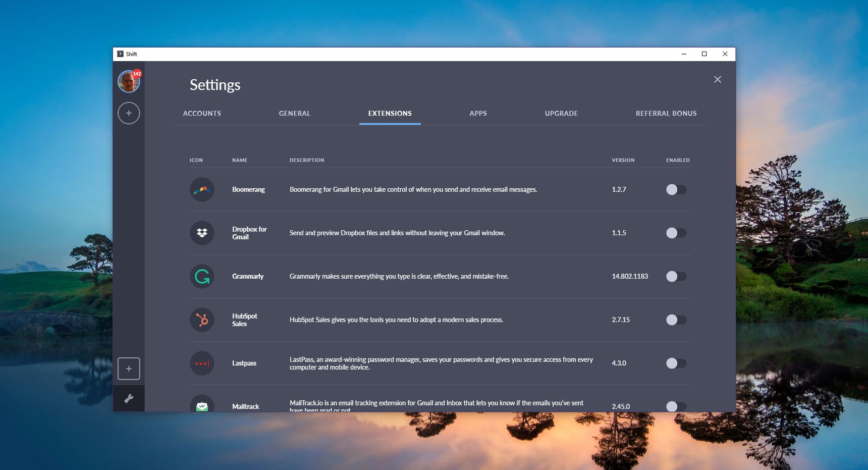The width and height of the screenshot is (868, 470).
Task: Click the Shift logo in title bar
Action: [x=120, y=54]
